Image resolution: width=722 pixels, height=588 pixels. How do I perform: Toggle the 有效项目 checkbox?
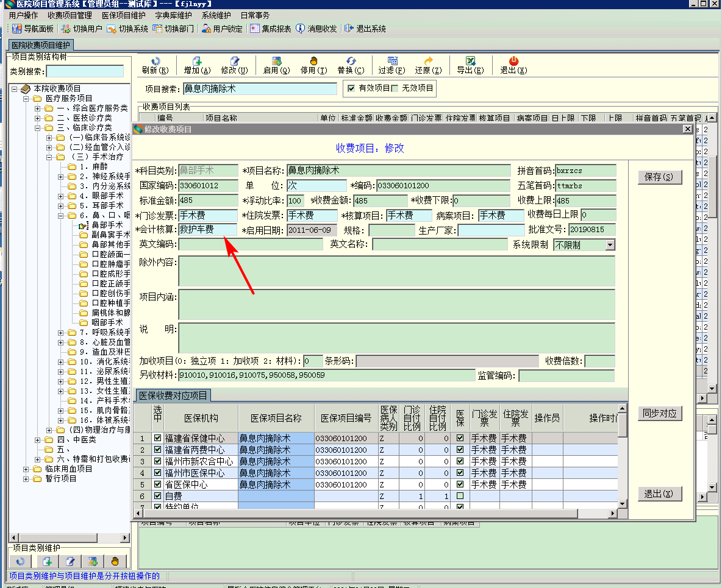351,88
